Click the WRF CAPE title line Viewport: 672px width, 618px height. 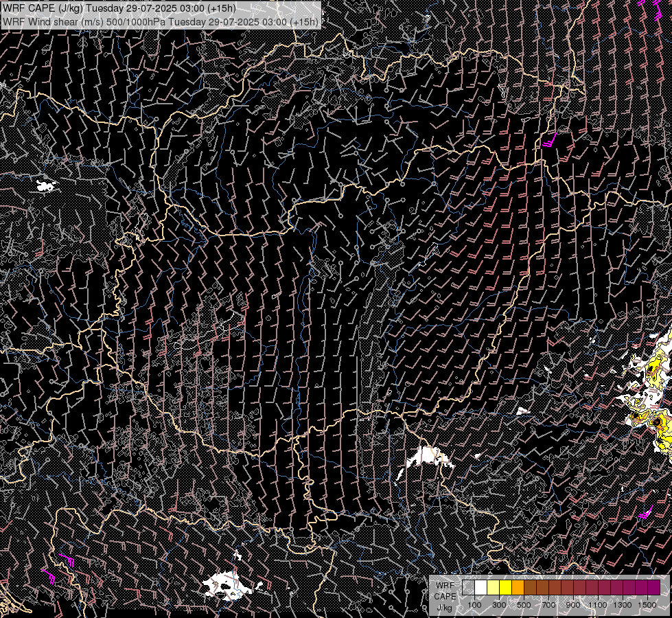click(x=119, y=8)
